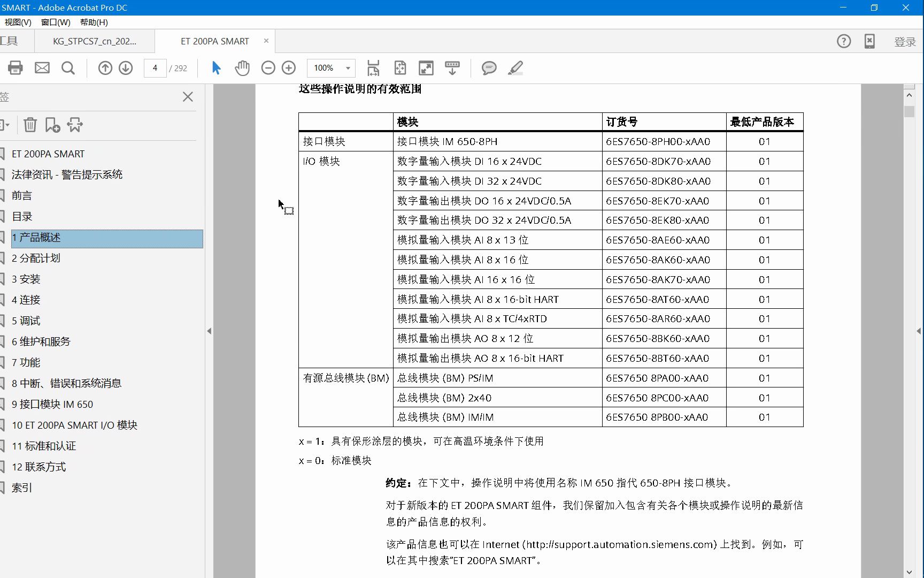This screenshot has height=578, width=924.
Task: Select bookmark 1 产品概述
Action: pos(107,238)
